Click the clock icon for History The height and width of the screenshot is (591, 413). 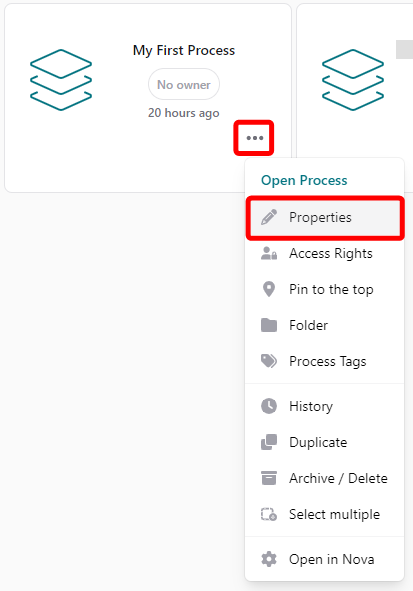269,406
